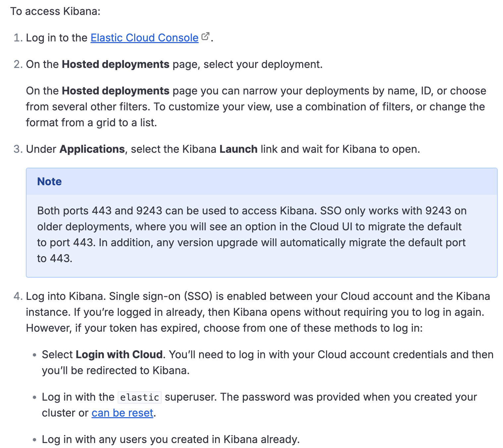Image resolution: width=503 pixels, height=448 pixels.
Task: Click "Hosted deployments" in the filters paragraph
Action: (x=116, y=91)
